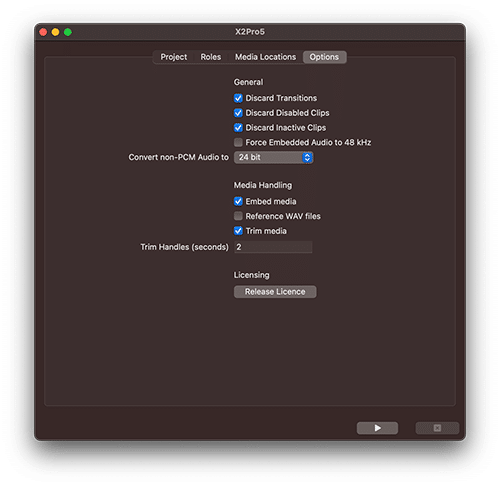Click the play arrow start button
The height and width of the screenshot is (486, 500).
[x=377, y=428]
